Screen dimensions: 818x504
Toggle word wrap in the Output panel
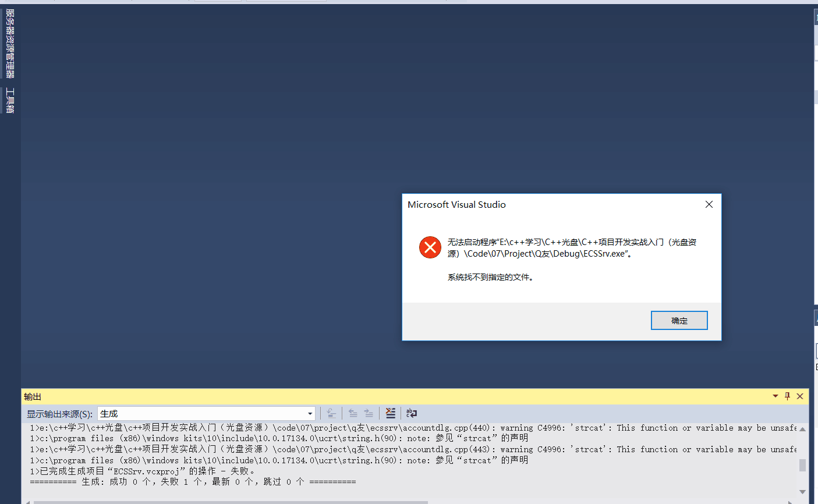[x=412, y=413]
